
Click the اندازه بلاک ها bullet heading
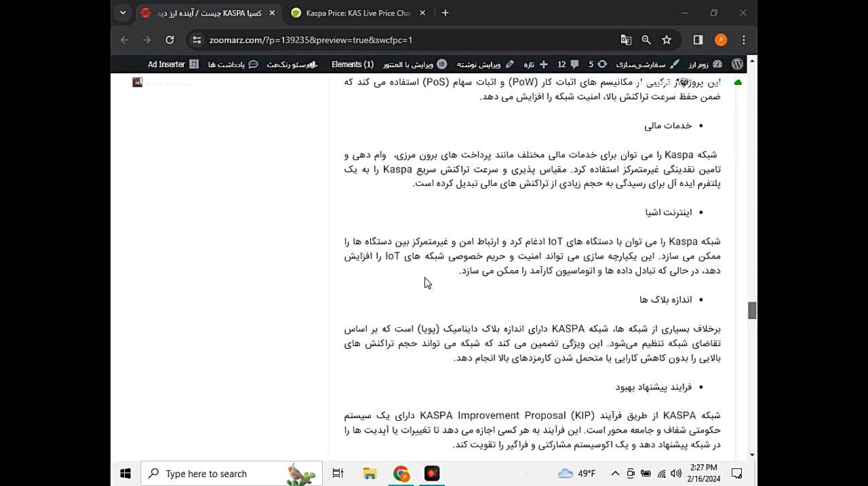coord(666,299)
